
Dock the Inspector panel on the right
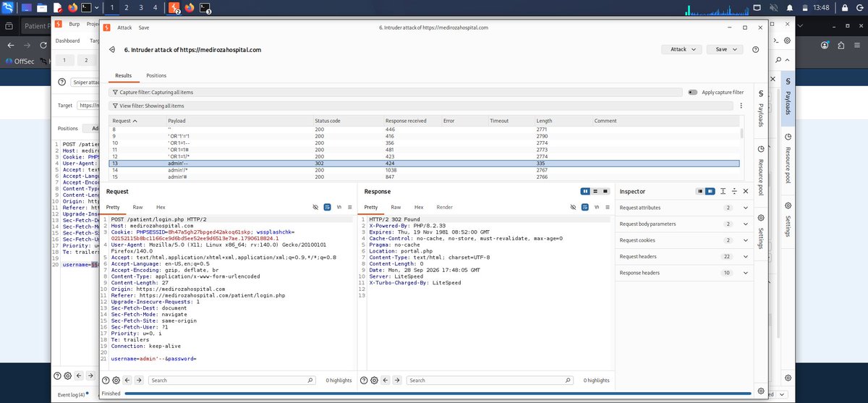(711, 191)
